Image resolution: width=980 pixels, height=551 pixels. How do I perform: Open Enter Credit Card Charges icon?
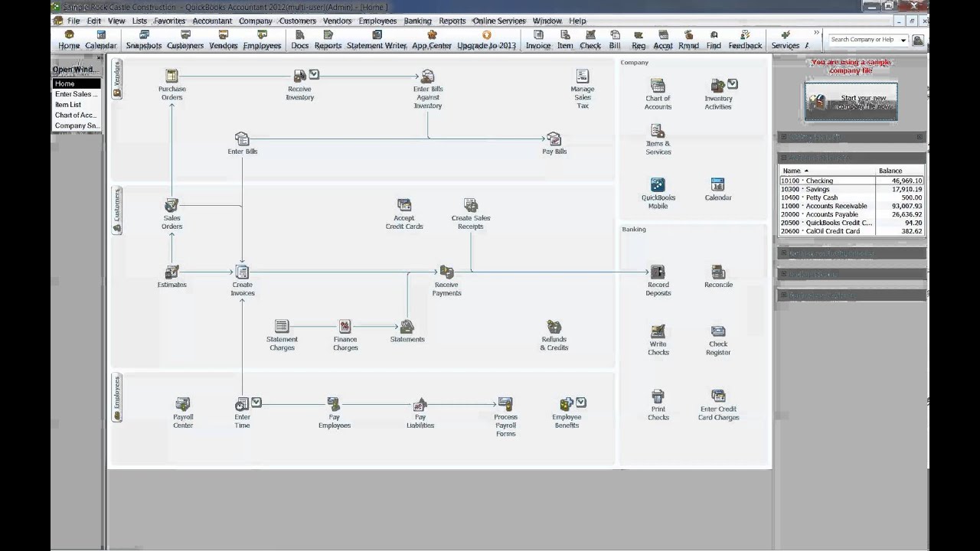pos(718,396)
